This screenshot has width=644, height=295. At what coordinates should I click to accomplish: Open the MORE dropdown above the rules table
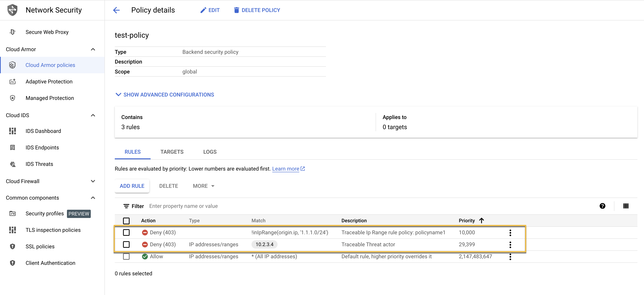click(x=203, y=186)
